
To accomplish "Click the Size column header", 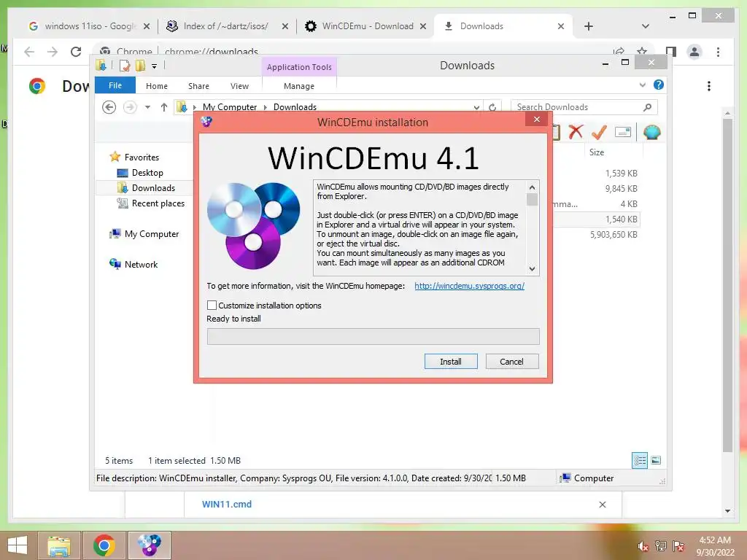I will click(x=597, y=152).
